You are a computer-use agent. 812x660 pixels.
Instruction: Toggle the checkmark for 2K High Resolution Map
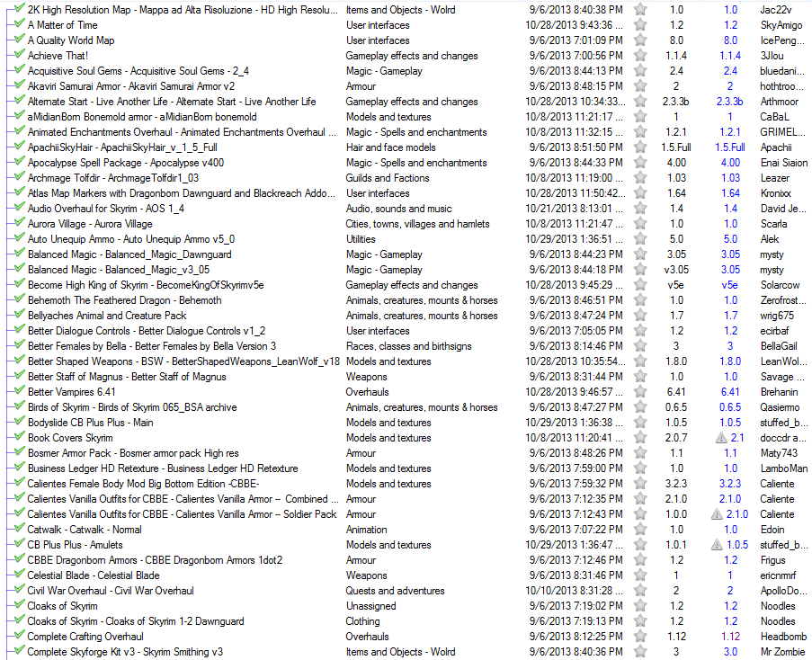(x=20, y=8)
